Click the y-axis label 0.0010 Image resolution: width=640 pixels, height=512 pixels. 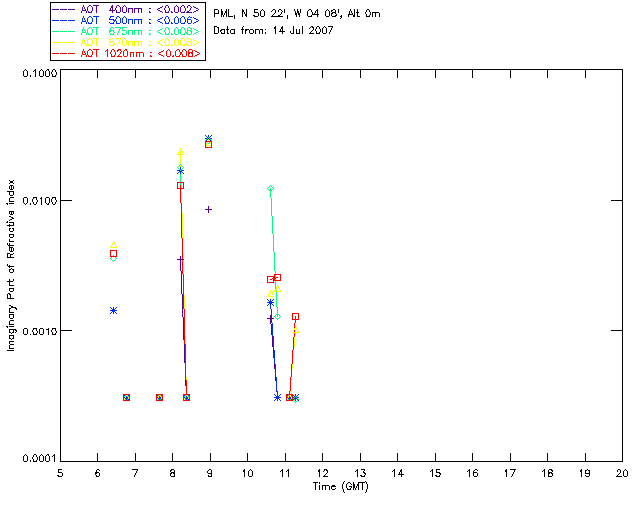pyautogui.click(x=39, y=331)
